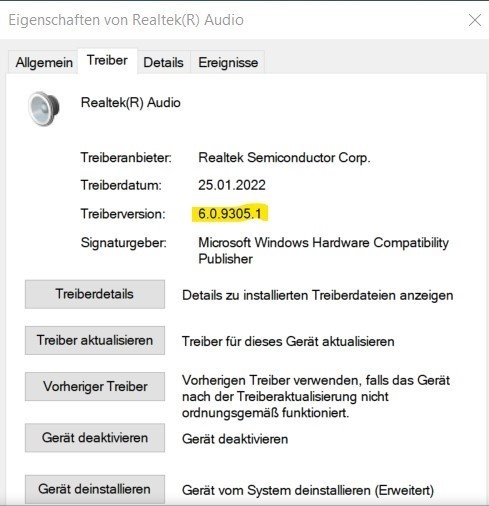Click the Treiberversion label

tap(123, 214)
